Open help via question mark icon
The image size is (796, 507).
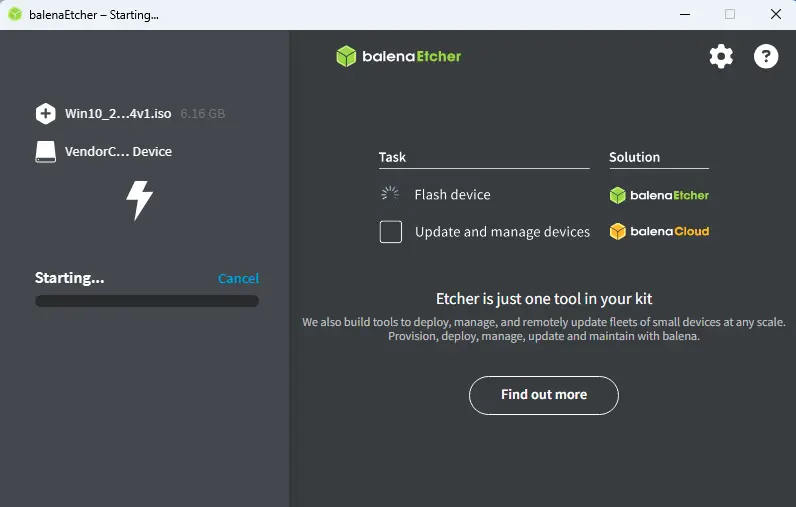click(766, 56)
